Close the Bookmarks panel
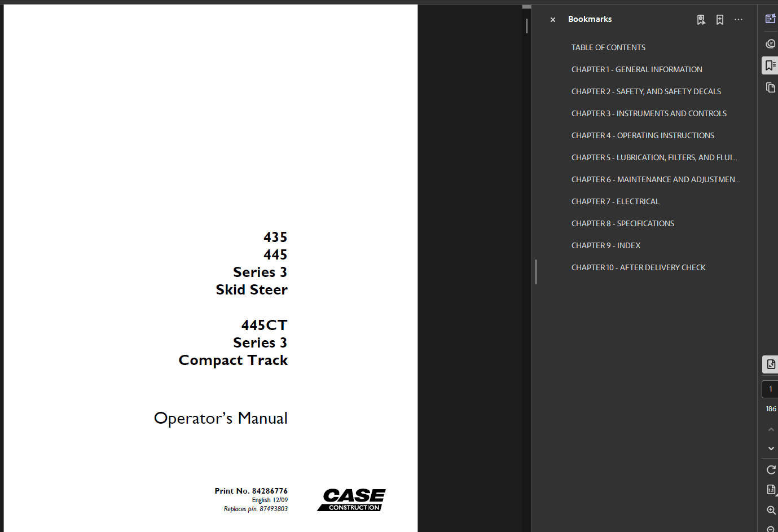 (x=553, y=20)
